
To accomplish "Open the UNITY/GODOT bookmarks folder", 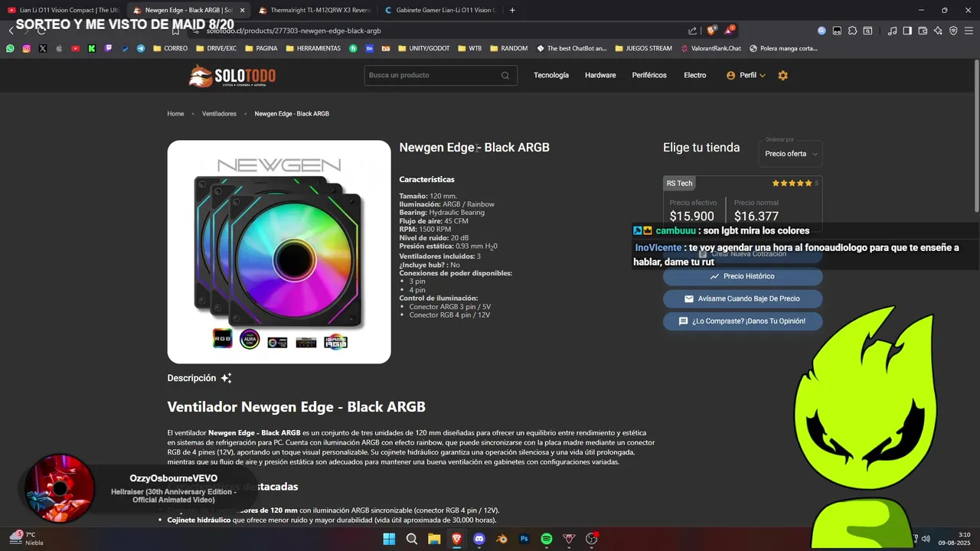I will [x=423, y=48].
